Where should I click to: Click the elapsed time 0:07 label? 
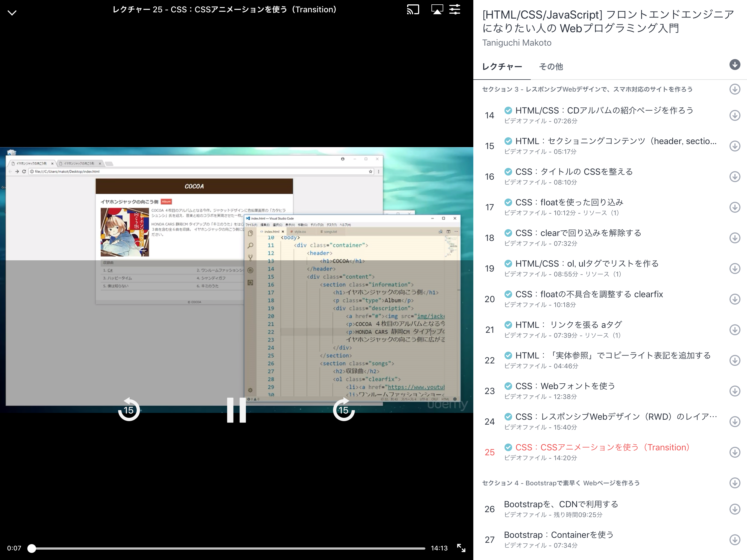click(14, 548)
